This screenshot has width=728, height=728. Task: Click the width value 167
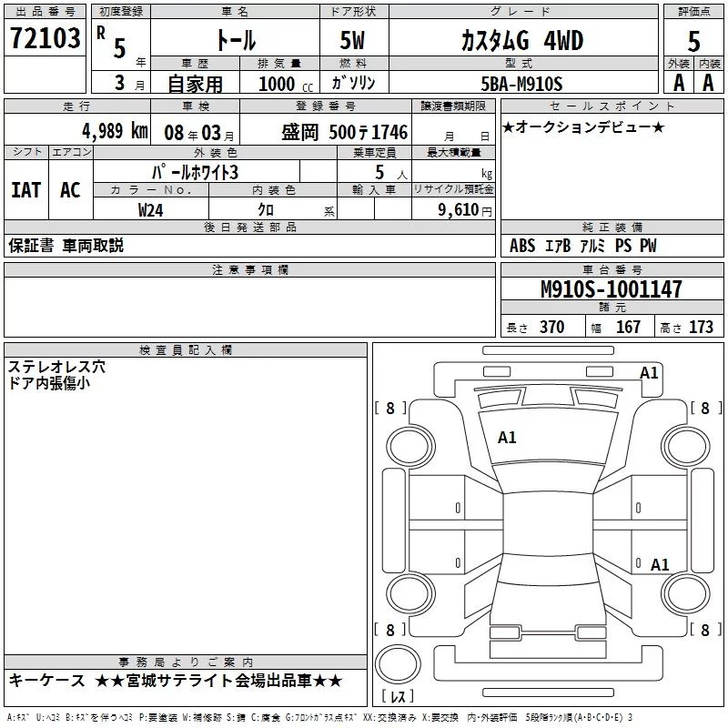click(x=628, y=327)
